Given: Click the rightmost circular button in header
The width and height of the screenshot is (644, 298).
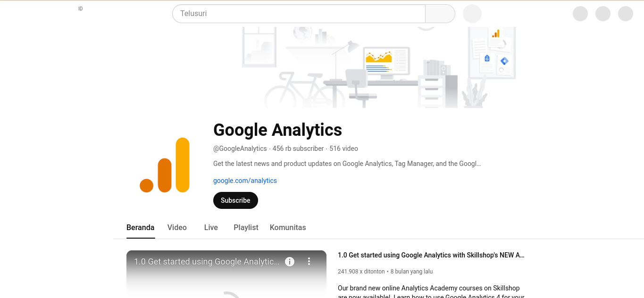Looking at the screenshot, I should pyautogui.click(x=625, y=14).
